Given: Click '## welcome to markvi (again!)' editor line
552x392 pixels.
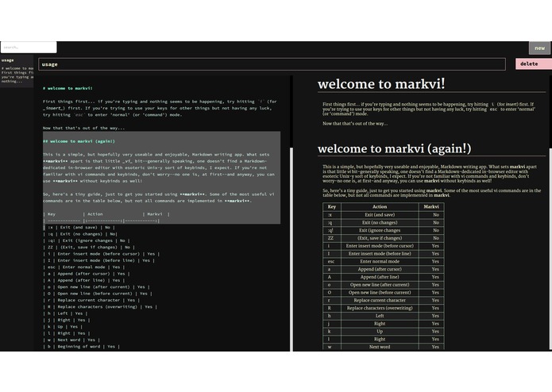Looking at the screenshot, I should tap(79, 141).
